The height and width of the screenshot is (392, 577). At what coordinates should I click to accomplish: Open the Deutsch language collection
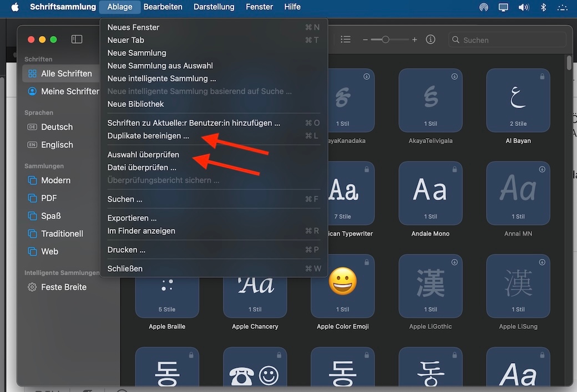point(57,127)
